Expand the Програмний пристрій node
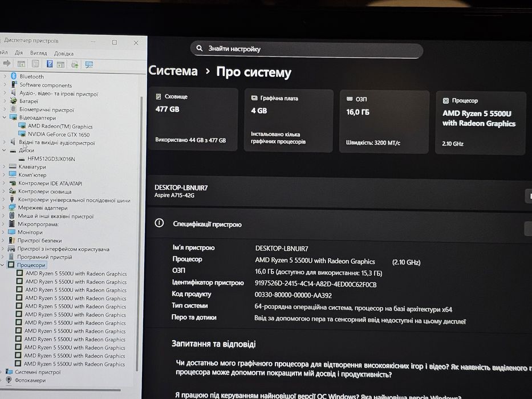The width and height of the screenshot is (532, 399). (x=3, y=257)
